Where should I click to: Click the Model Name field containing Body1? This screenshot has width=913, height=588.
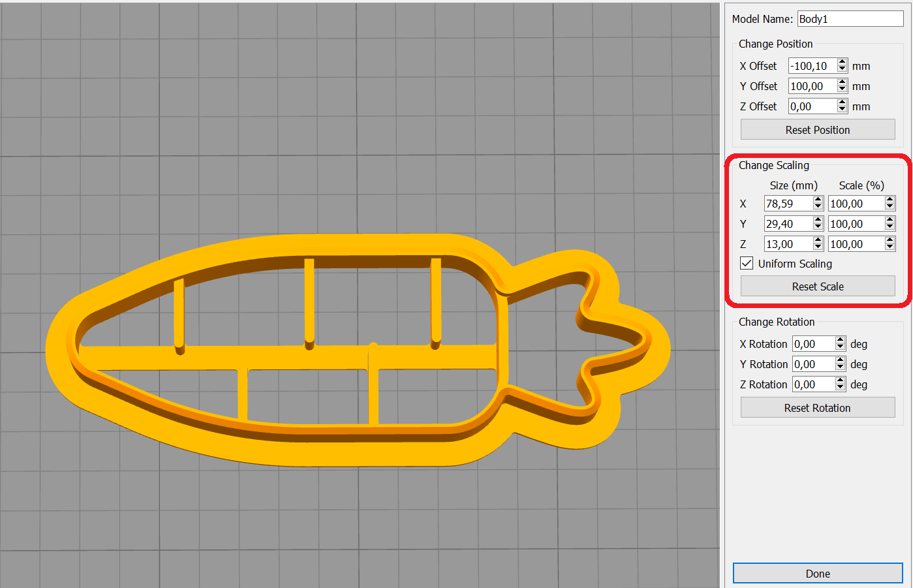pyautogui.click(x=850, y=19)
